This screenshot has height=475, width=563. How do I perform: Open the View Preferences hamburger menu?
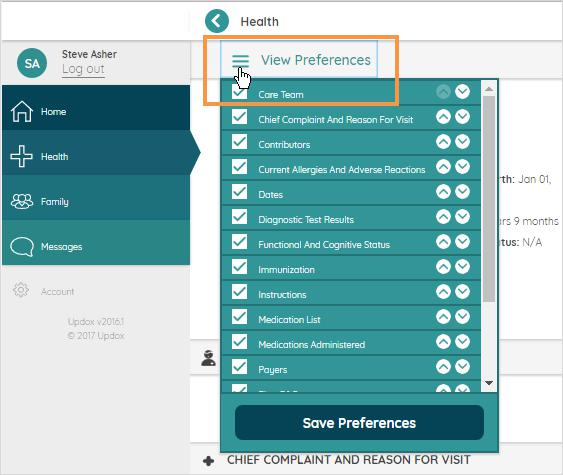click(241, 61)
